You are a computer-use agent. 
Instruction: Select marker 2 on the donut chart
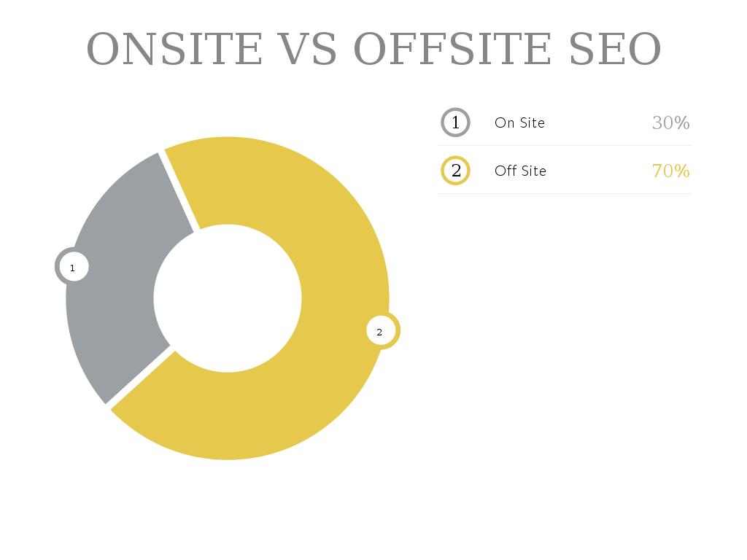(379, 332)
